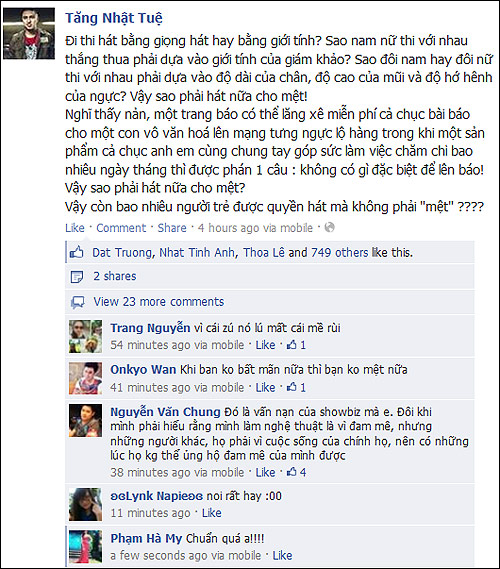The image size is (500, 569).
Task: Click the speech bubble comments icon
Action: click(x=78, y=302)
